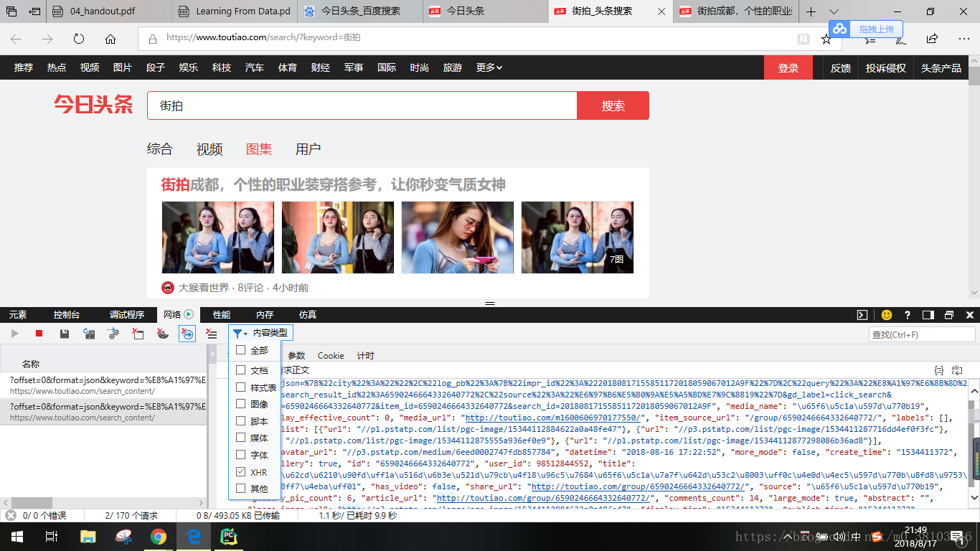
Task: Expand the collapsed details pane arrow
Action: coord(212,354)
